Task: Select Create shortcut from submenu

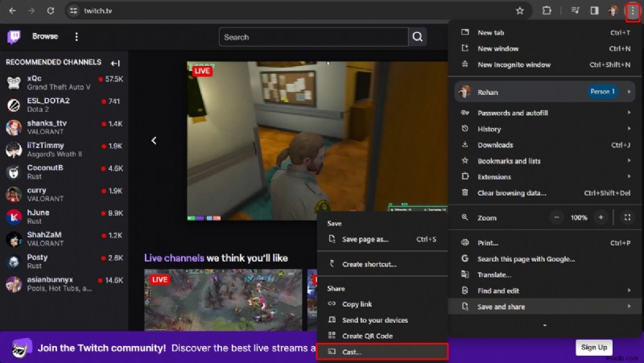Action: click(x=382, y=264)
